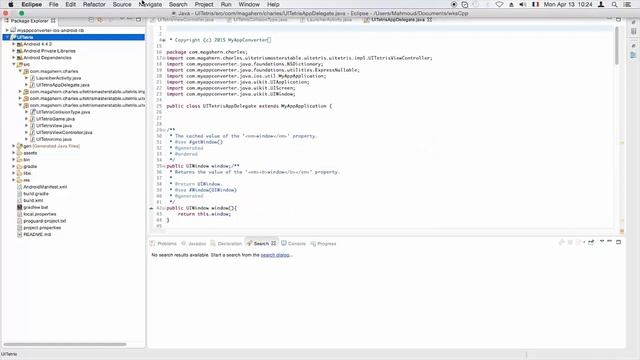This screenshot has height=360, width=640.
Task: Switch to UITetrisCollisionType.java editor tab
Action: pos(257,20)
